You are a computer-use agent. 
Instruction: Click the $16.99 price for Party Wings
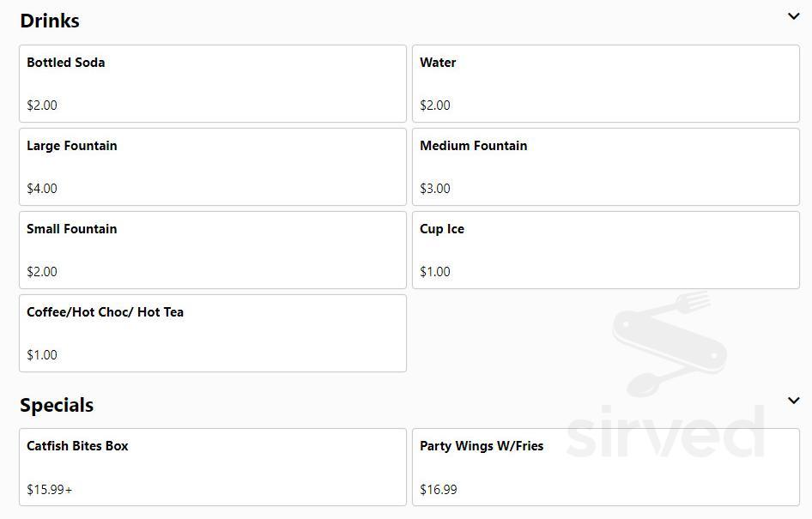[x=439, y=489]
